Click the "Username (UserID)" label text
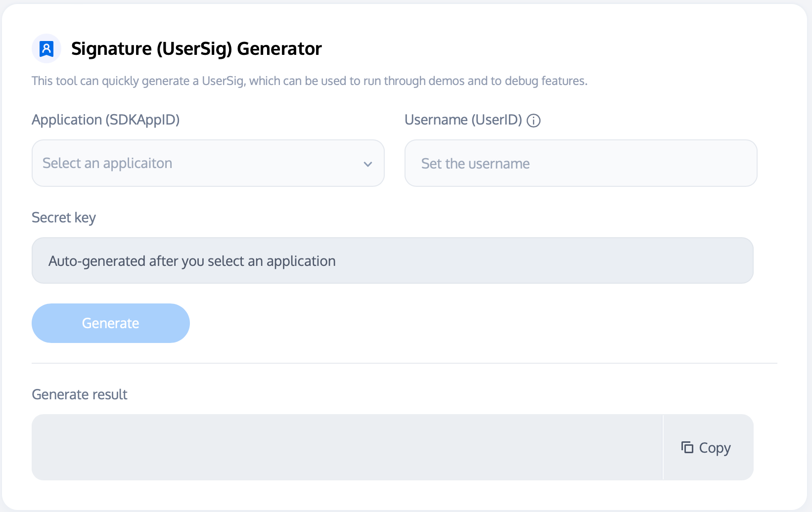 click(x=463, y=120)
